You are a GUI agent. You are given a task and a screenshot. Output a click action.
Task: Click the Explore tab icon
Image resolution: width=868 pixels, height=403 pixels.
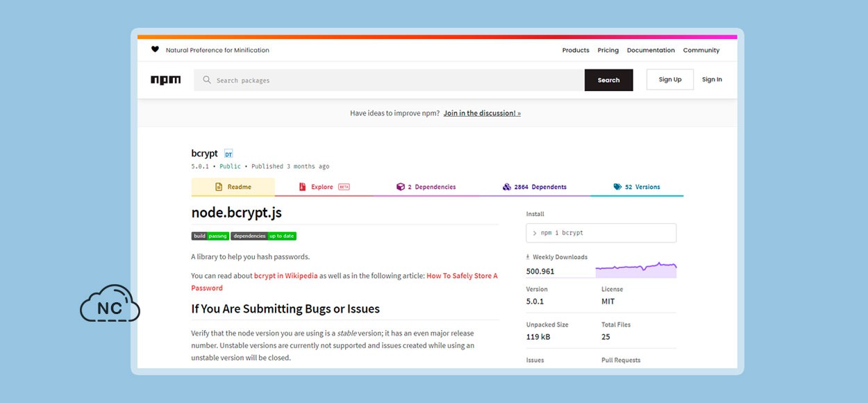coord(302,187)
